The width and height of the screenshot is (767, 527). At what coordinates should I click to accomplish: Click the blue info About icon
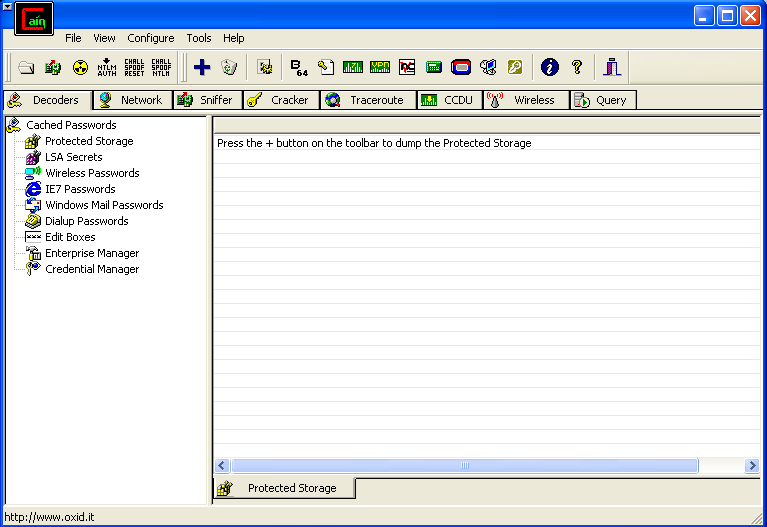click(550, 67)
